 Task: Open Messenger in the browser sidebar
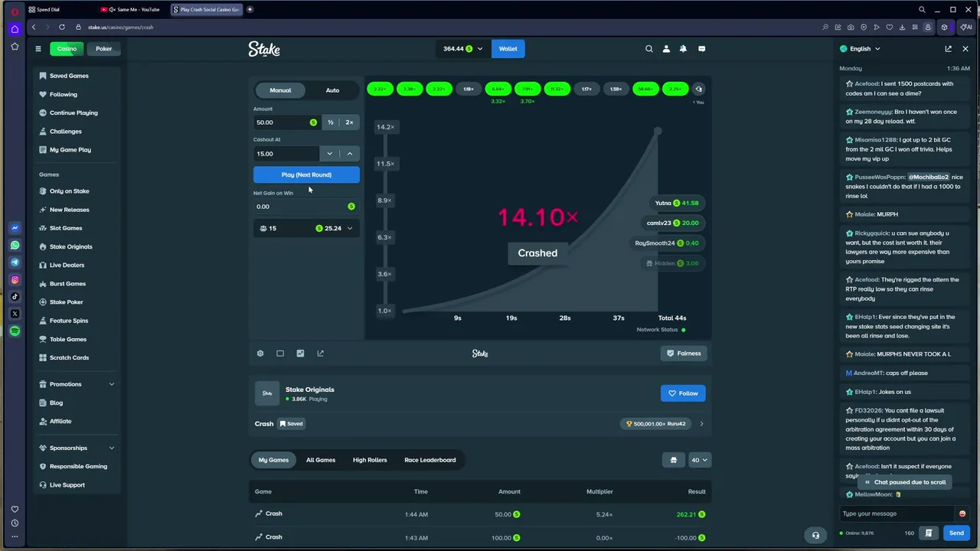coord(15,228)
